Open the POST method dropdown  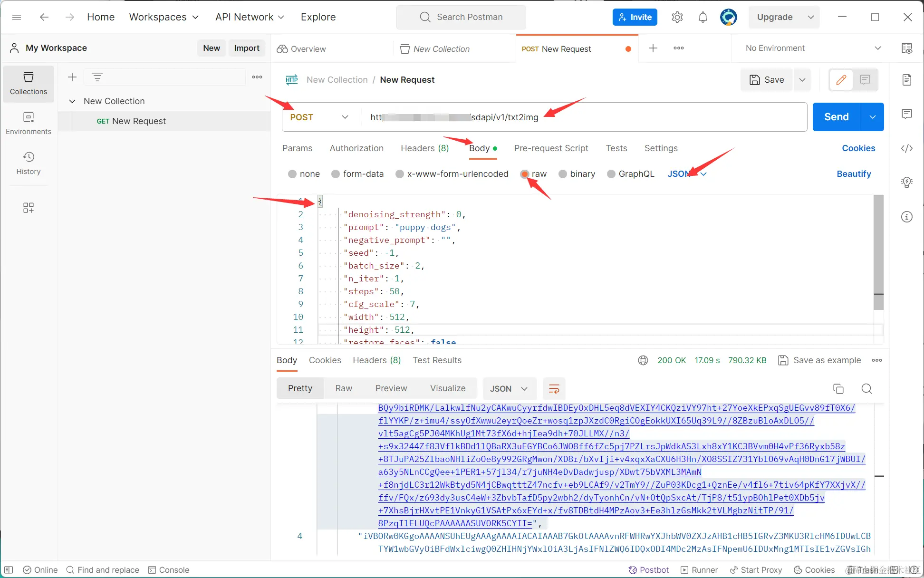point(319,117)
